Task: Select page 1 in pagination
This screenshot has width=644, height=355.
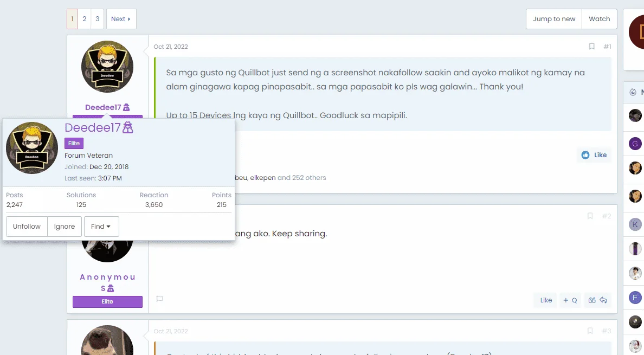Action: point(72,19)
